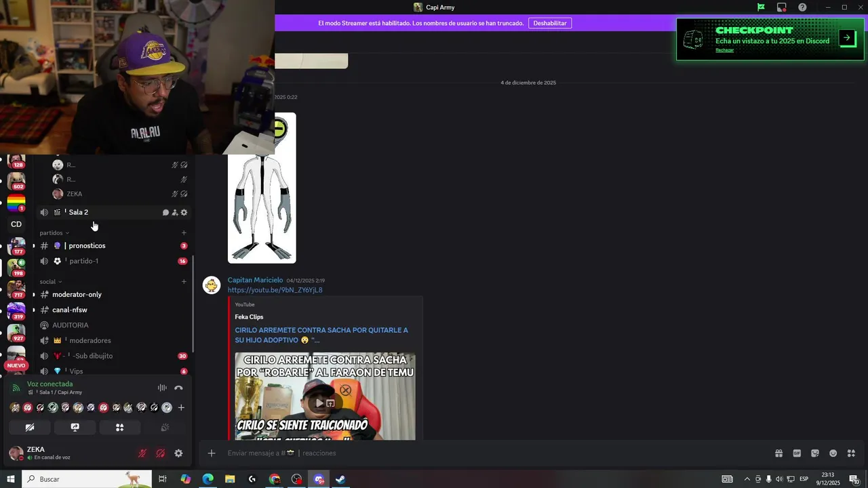Open the soundboard button
The height and width of the screenshot is (488, 868).
[164, 428]
